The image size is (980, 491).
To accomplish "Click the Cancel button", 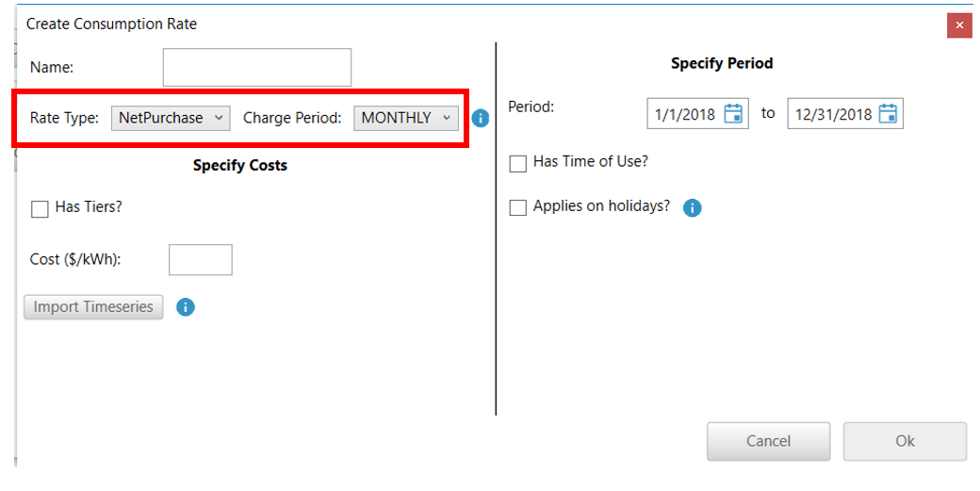I will (768, 441).
